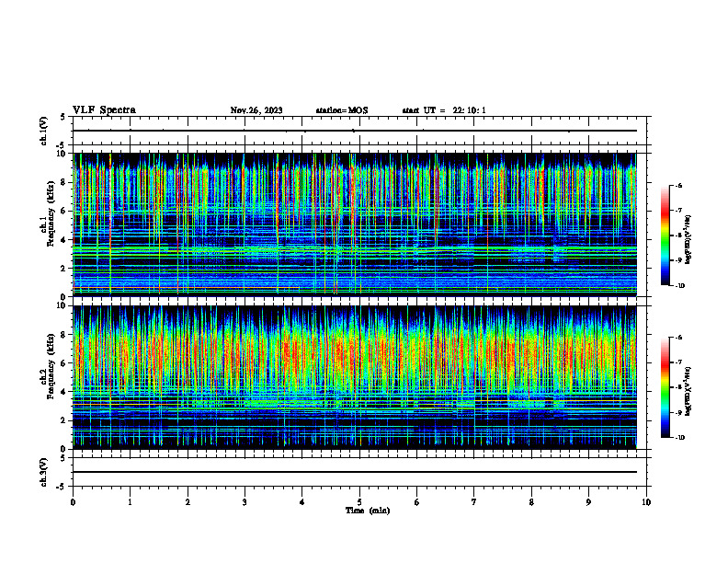The height and width of the screenshot is (563, 728).
Task: Click the ch.1 spectrogram color scale bar
Action: [665, 236]
